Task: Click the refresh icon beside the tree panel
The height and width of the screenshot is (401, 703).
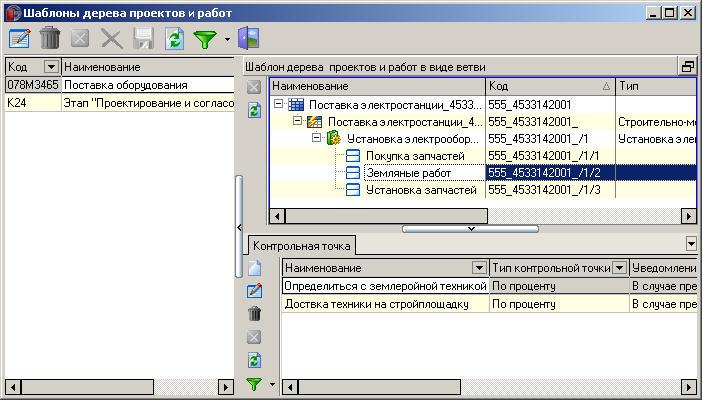Action: (254, 110)
